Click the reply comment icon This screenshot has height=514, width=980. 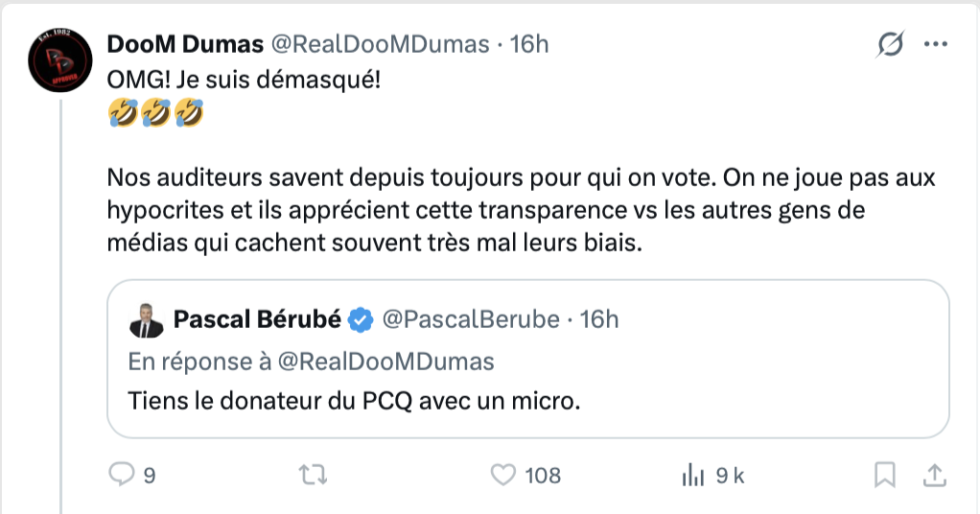point(121,474)
